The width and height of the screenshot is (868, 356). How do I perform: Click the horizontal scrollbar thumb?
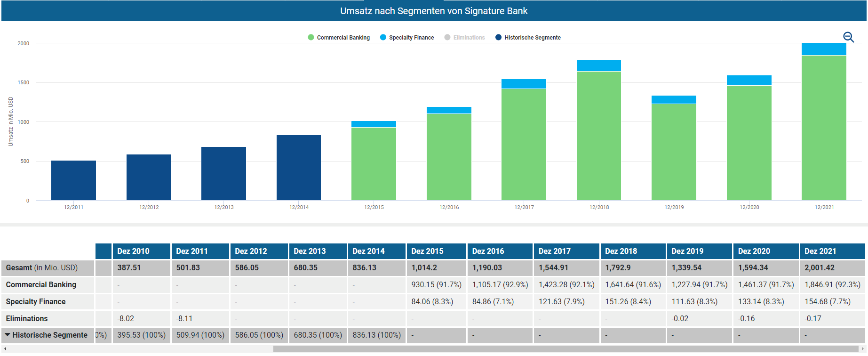565,349
